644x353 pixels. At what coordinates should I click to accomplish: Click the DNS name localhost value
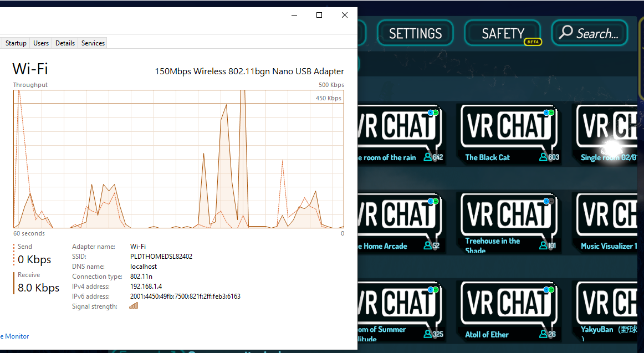point(144,267)
